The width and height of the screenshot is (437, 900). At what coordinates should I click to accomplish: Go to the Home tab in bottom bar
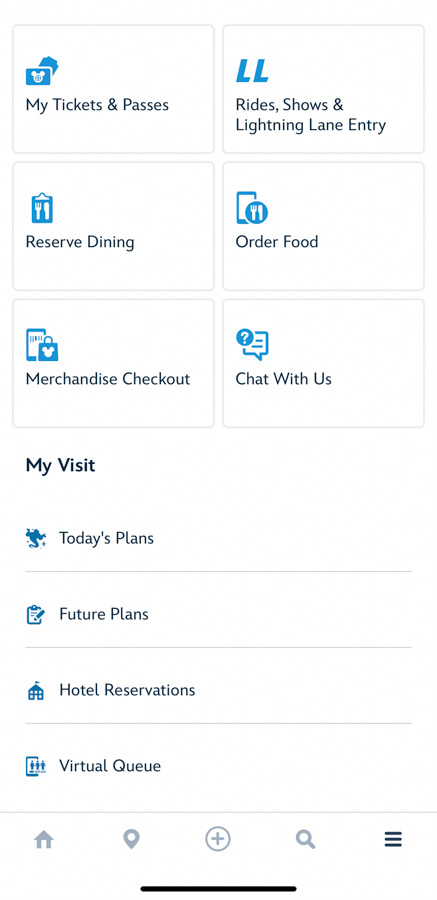click(x=44, y=840)
